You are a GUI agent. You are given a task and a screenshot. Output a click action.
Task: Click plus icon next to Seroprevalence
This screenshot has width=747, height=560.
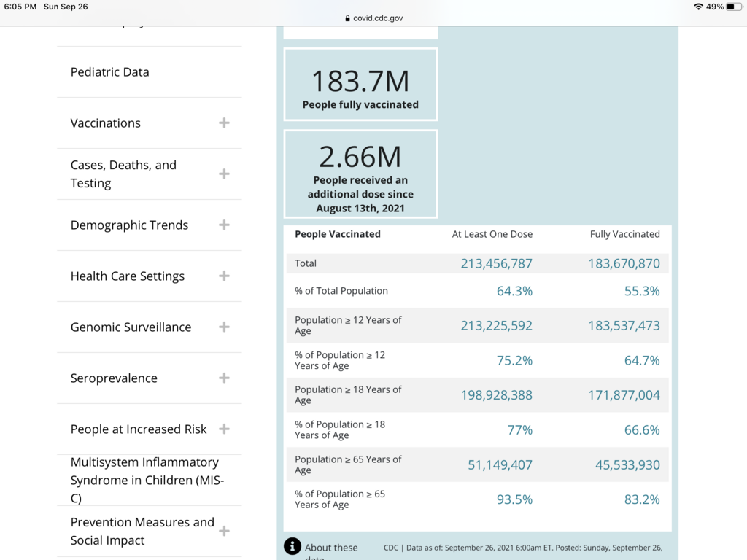click(x=224, y=378)
